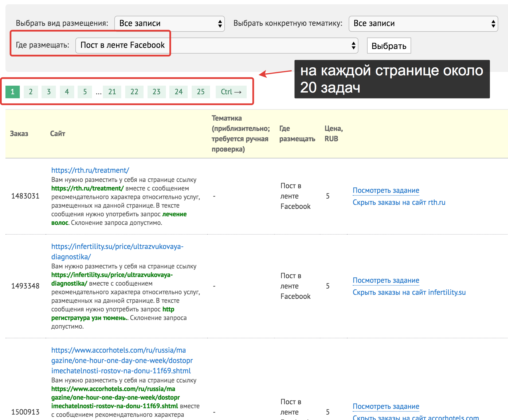
Task: Go to pagination page 23
Action: point(156,92)
